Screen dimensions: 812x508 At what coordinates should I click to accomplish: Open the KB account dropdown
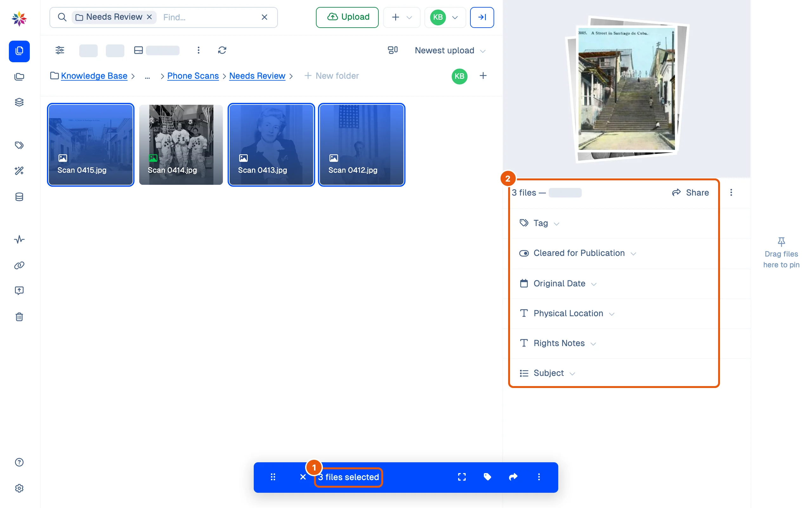pyautogui.click(x=445, y=17)
